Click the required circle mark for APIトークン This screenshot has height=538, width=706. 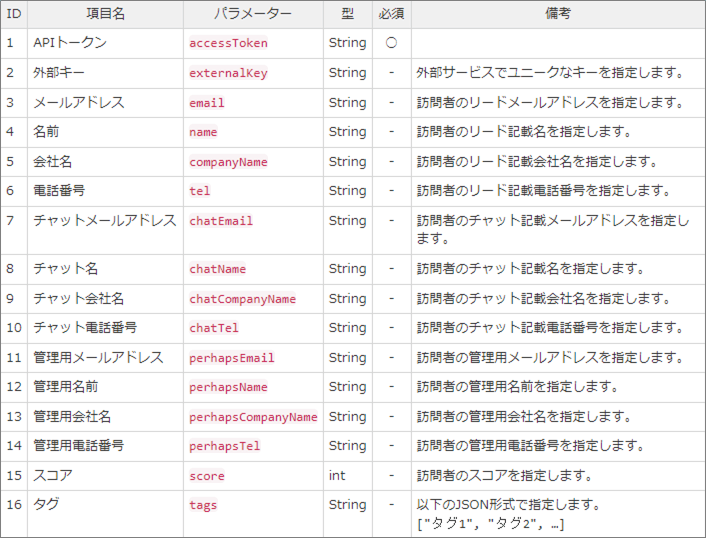pyautogui.click(x=391, y=43)
